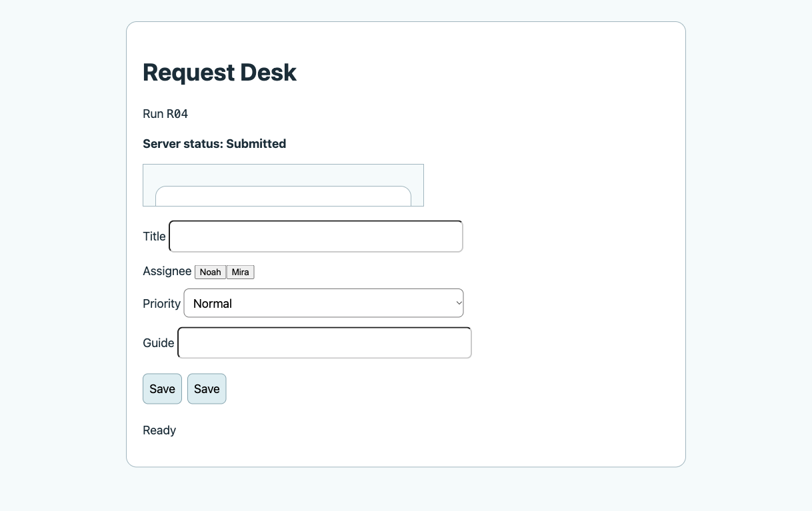
Task: Click the Server status: Submitted line
Action: 215,144
